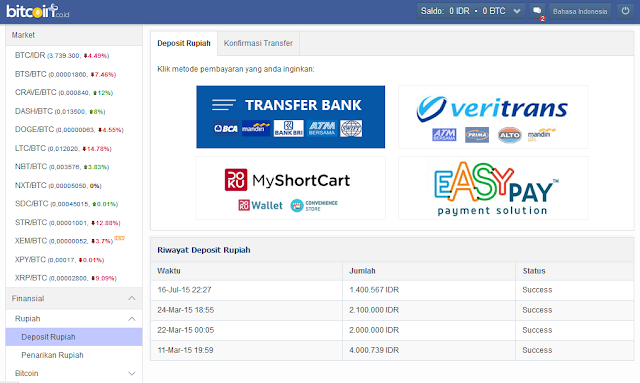The image size is (640, 383).
Task: Select Deposit Rupiah in sidebar
Action: coord(74,337)
